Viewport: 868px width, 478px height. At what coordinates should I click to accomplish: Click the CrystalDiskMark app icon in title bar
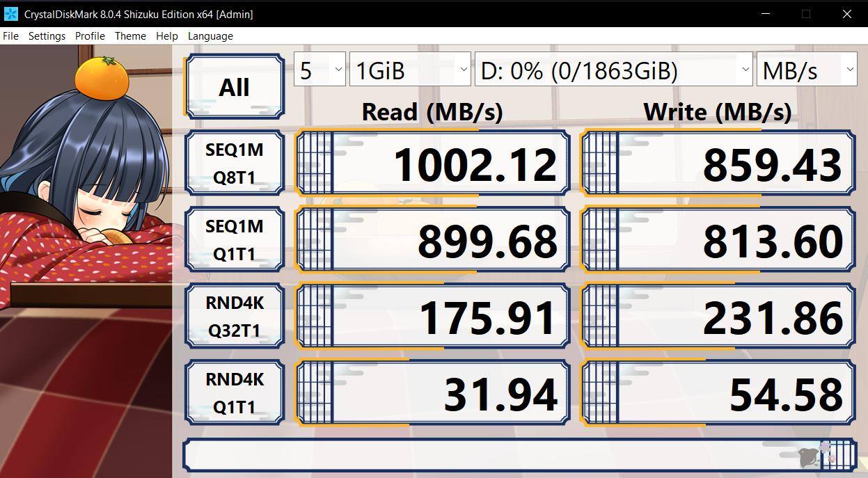(x=10, y=14)
